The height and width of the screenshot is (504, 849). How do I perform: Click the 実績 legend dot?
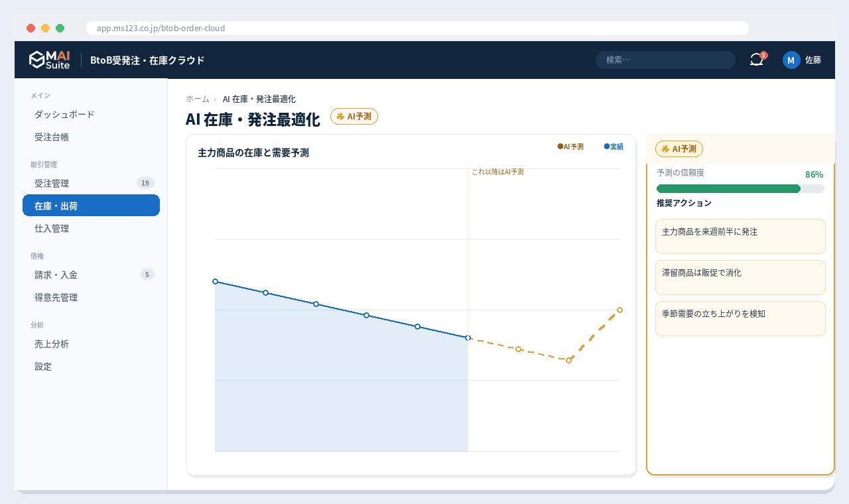[607, 146]
